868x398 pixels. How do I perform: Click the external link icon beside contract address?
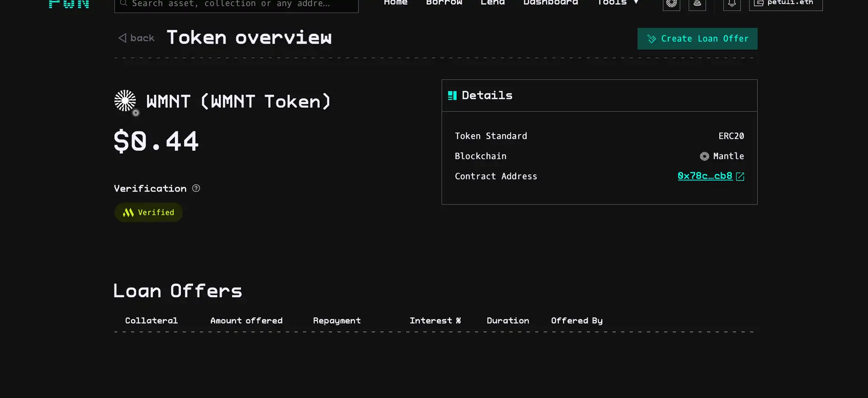click(740, 177)
